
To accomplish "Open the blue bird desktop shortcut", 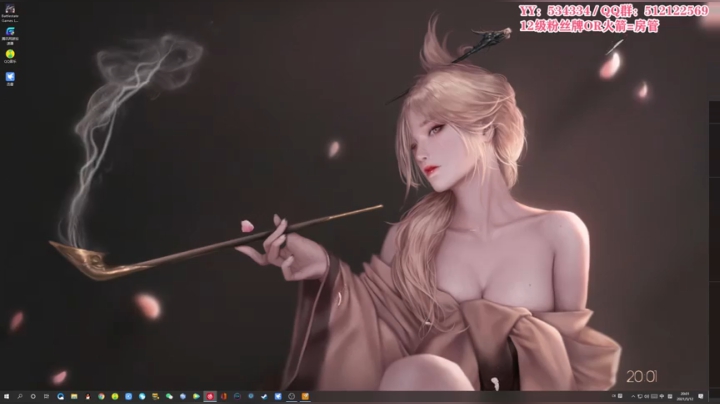I will click(x=10, y=79).
